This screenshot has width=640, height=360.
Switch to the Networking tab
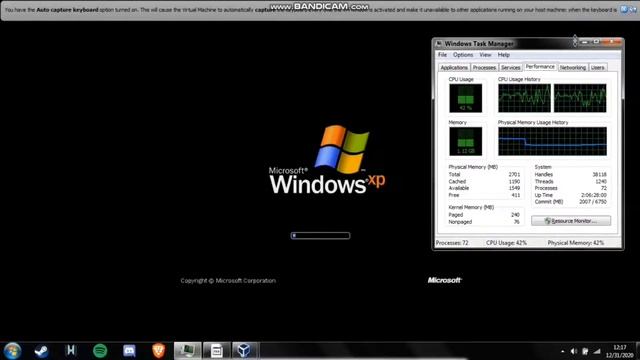(573, 67)
